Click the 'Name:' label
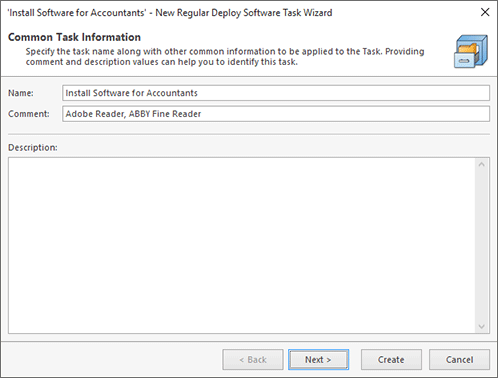 point(21,93)
